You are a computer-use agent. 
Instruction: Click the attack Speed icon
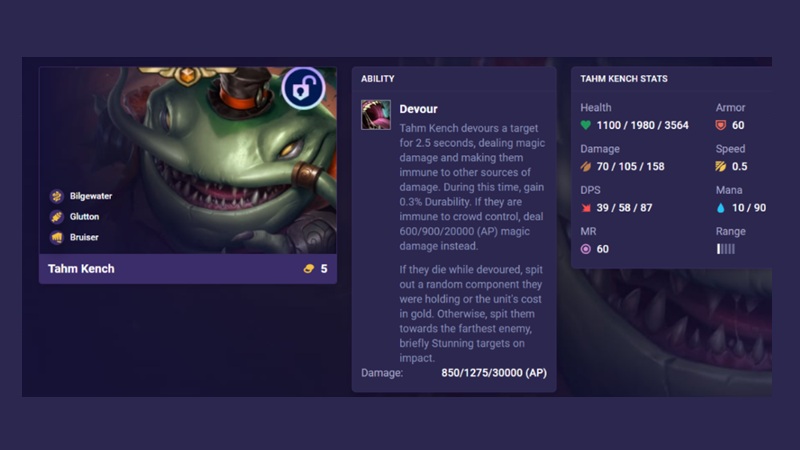pyautogui.click(x=721, y=166)
